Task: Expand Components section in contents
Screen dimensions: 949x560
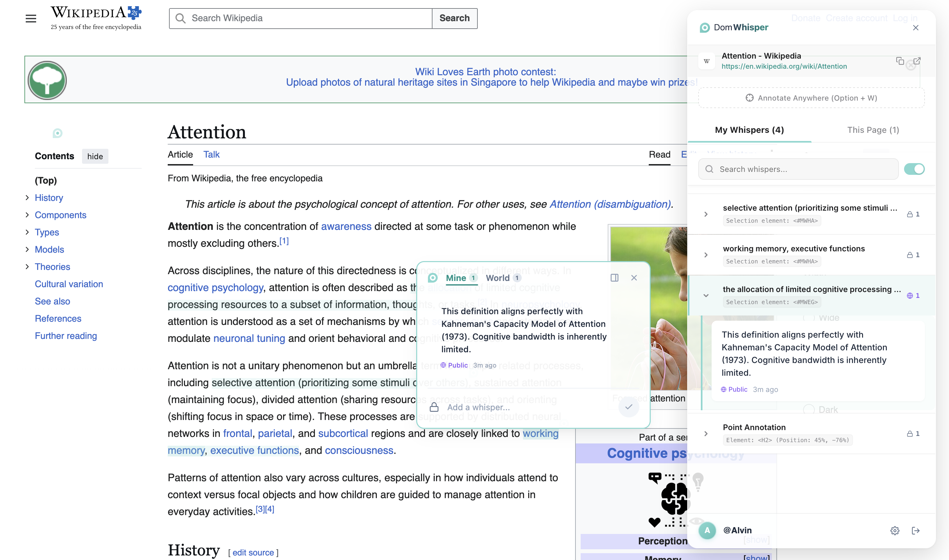Action: (27, 215)
